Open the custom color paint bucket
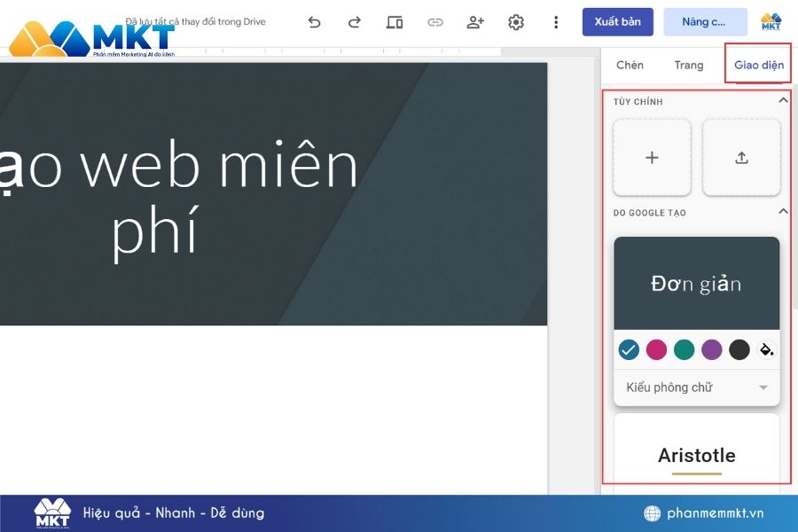This screenshot has width=798, height=532. click(766, 349)
